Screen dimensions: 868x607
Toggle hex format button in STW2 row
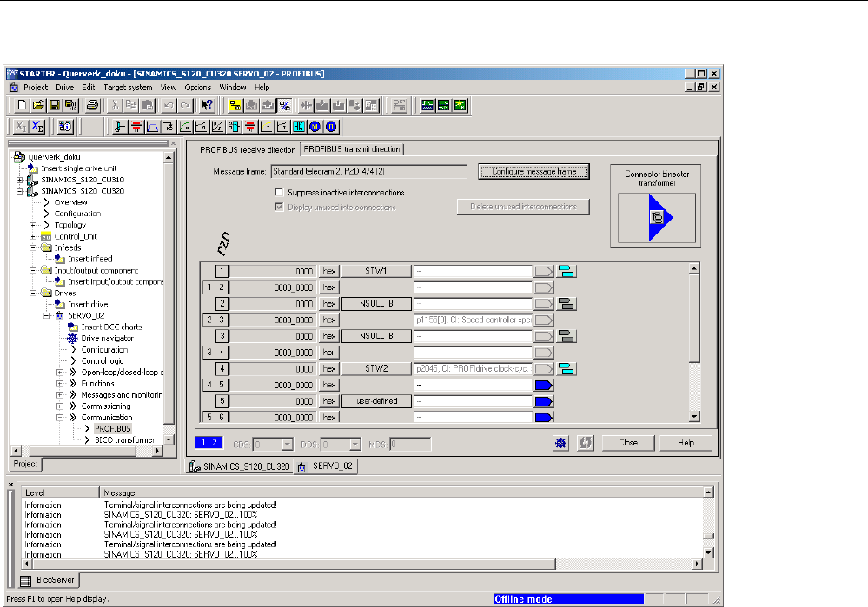(x=328, y=368)
